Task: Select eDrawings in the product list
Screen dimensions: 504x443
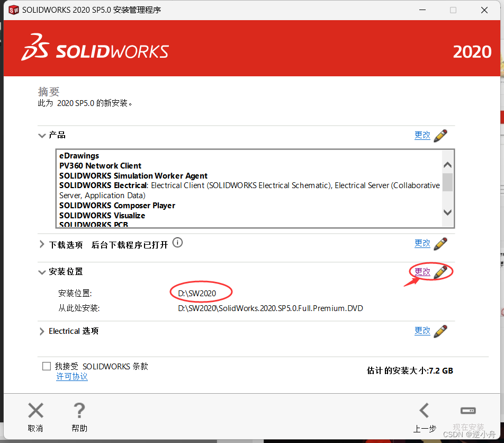Action: (79, 156)
